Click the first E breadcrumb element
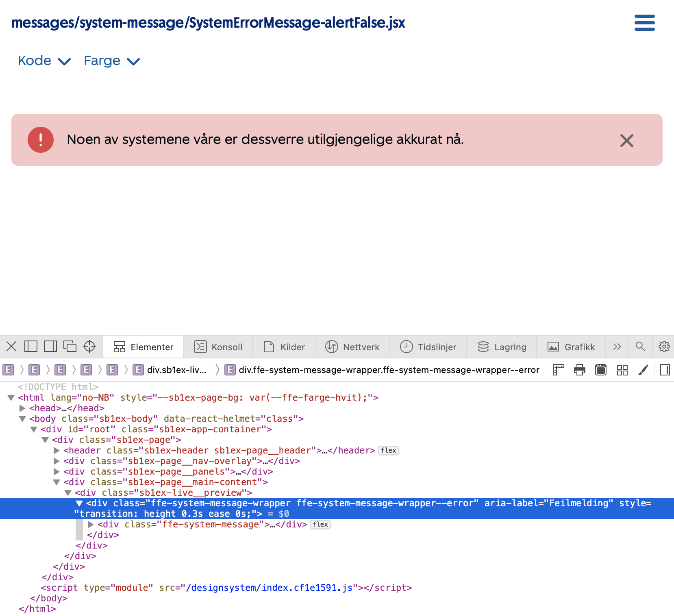The height and width of the screenshot is (616, 674). point(8,370)
